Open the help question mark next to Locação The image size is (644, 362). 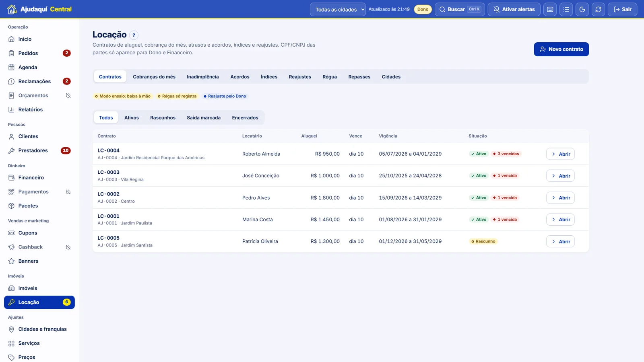coord(134,35)
